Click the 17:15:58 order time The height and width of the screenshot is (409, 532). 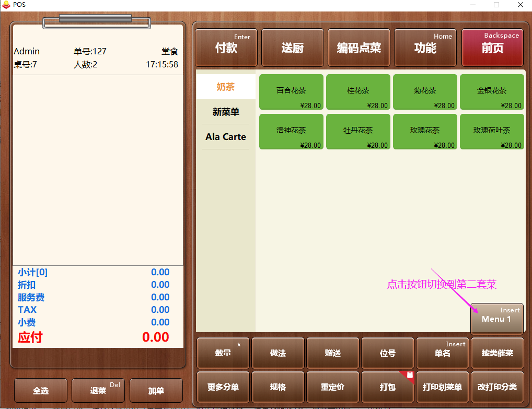[162, 64]
